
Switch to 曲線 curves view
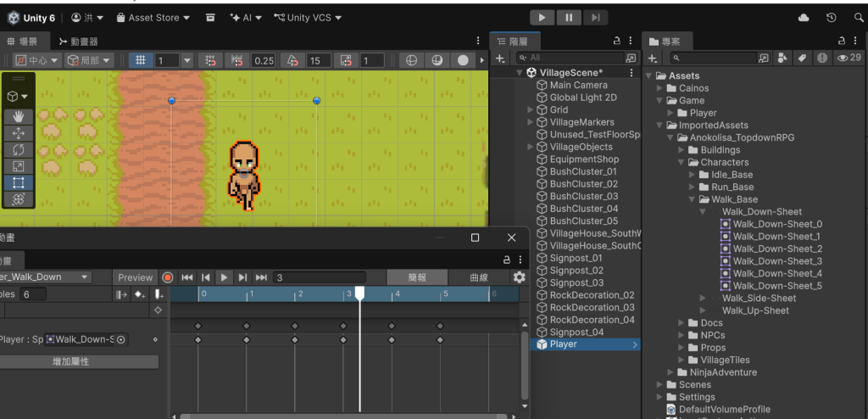[479, 277]
